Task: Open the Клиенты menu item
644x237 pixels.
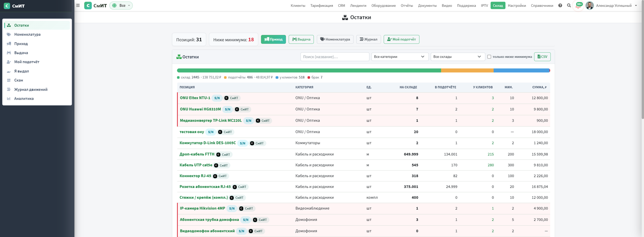Action: tap(298, 6)
